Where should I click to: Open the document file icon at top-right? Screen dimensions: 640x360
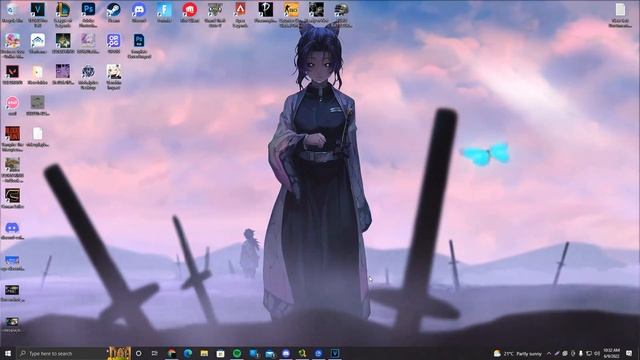tap(620, 15)
